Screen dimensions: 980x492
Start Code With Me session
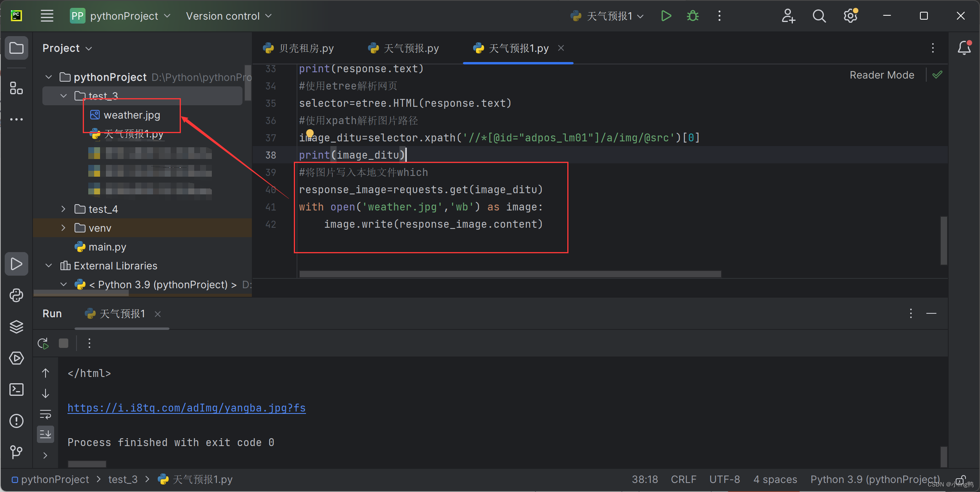[789, 16]
